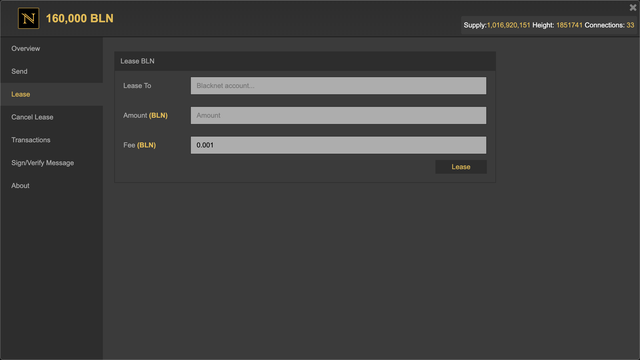
Task: Select the Lease sidebar item
Action: pos(52,94)
